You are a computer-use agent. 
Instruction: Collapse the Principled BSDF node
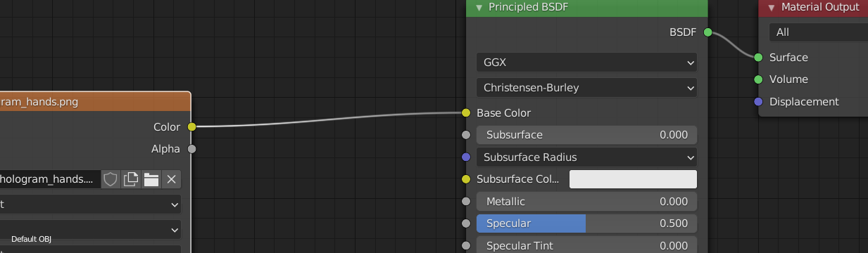[x=479, y=8]
